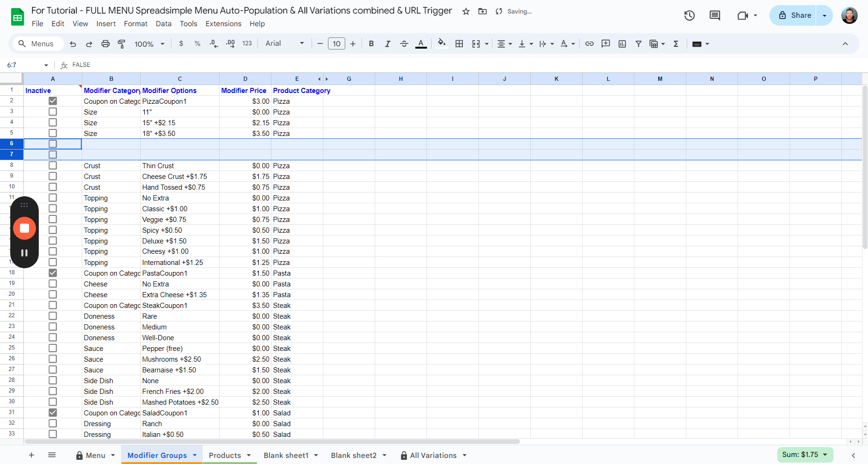Check Inactive box for Extra Cheese row

[53, 294]
